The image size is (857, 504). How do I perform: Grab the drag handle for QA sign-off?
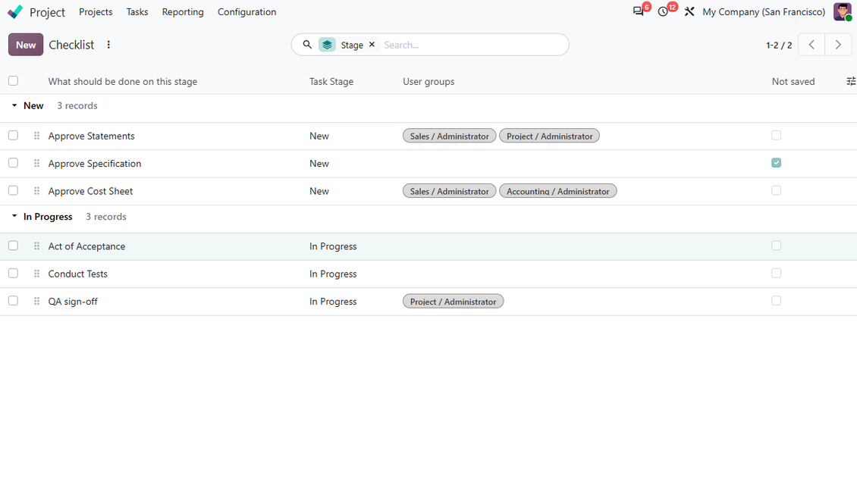pyautogui.click(x=36, y=301)
